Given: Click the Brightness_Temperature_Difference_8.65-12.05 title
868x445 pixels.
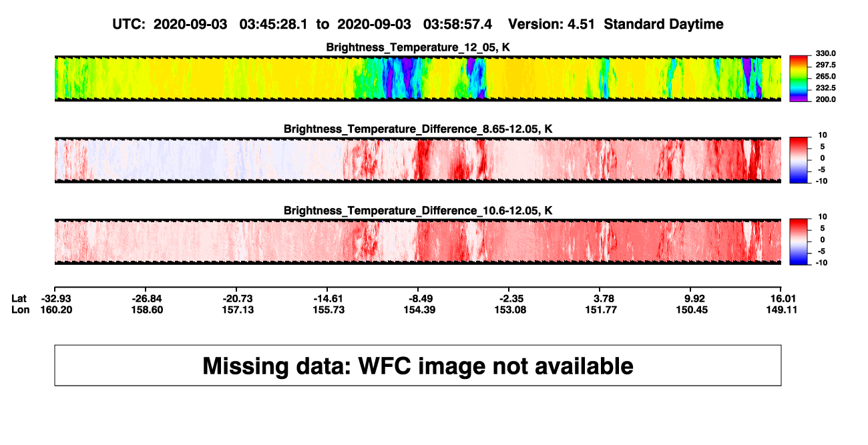Looking at the screenshot, I should click(x=418, y=129).
